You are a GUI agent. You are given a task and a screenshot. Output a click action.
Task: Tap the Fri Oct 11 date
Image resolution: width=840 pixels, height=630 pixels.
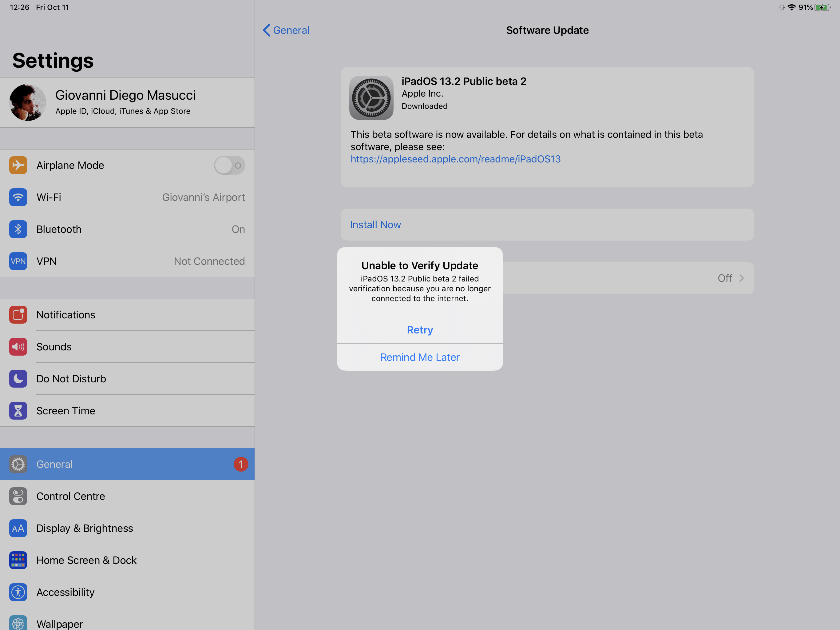click(x=52, y=7)
